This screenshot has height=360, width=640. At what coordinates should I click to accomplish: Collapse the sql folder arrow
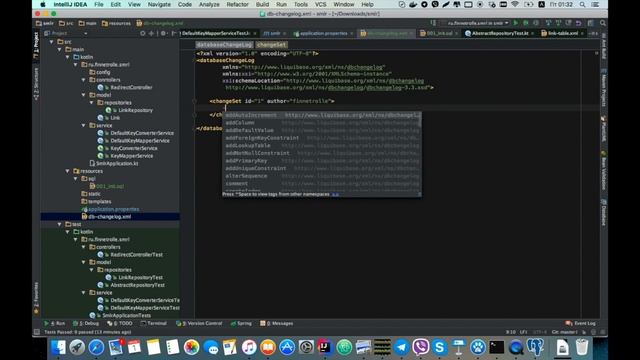(x=76, y=179)
